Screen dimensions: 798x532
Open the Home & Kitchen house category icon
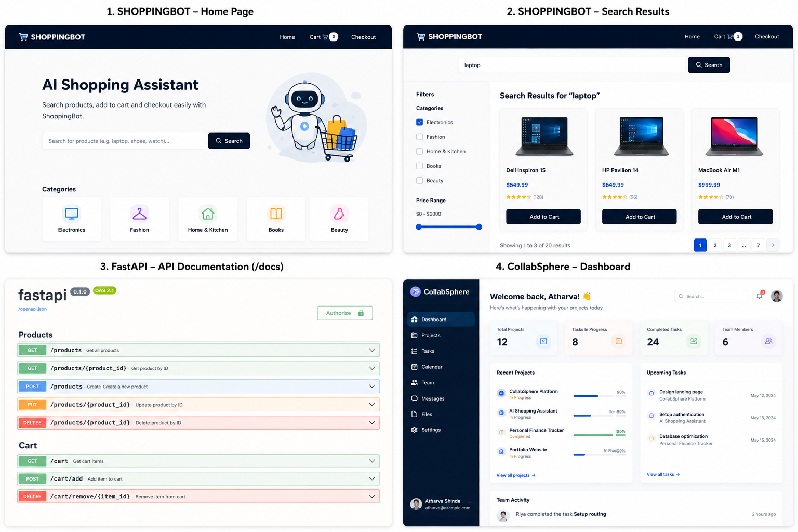click(208, 214)
